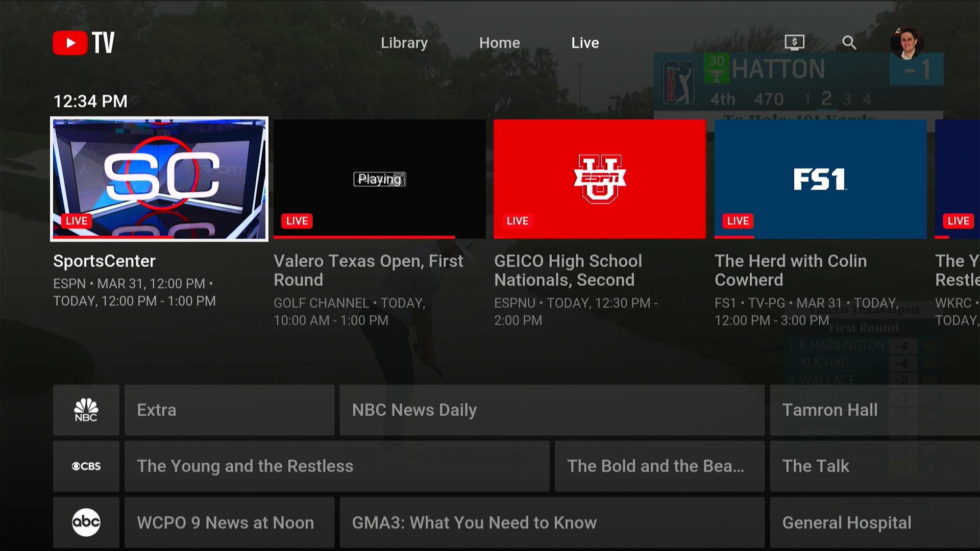The width and height of the screenshot is (980, 551).
Task: Toggle the LIVE badge on SportsCenter
Action: (77, 221)
